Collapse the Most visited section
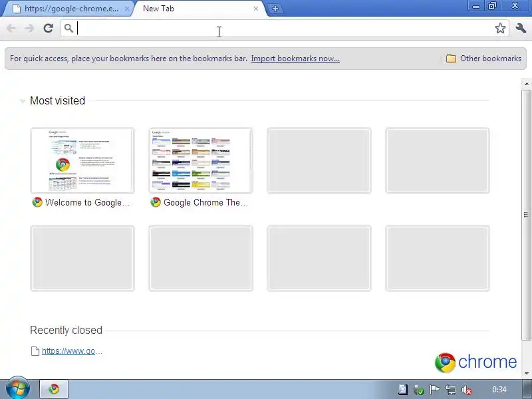 (x=23, y=101)
